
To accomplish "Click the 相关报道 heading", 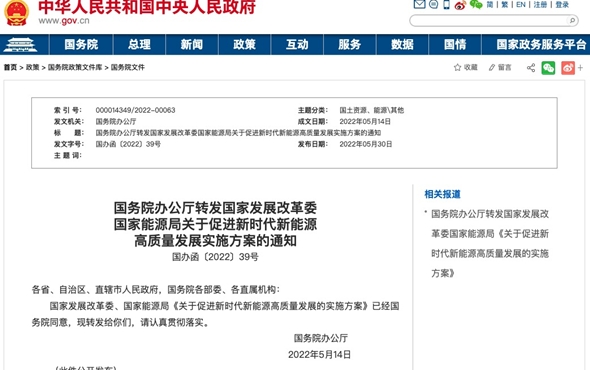I will pyautogui.click(x=442, y=194).
